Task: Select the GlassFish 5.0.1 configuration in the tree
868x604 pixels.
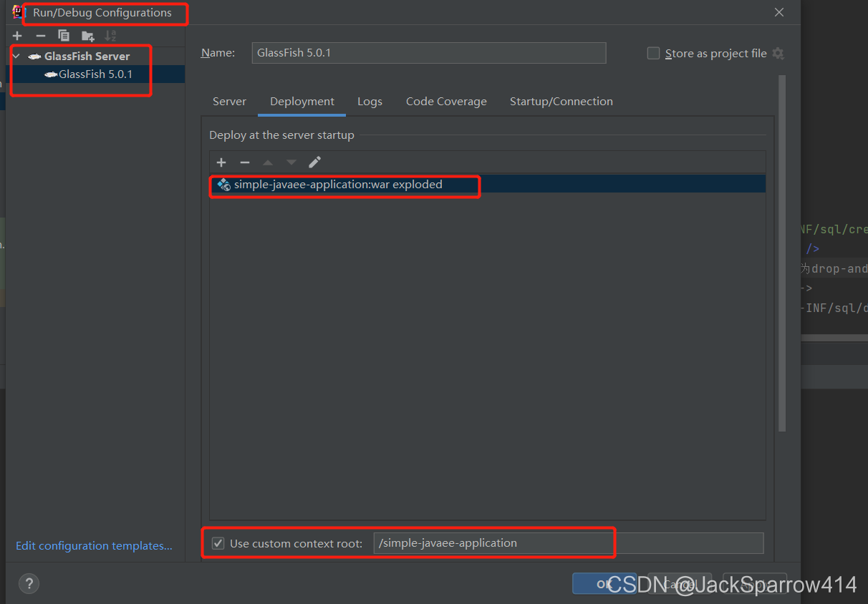Action: click(95, 74)
